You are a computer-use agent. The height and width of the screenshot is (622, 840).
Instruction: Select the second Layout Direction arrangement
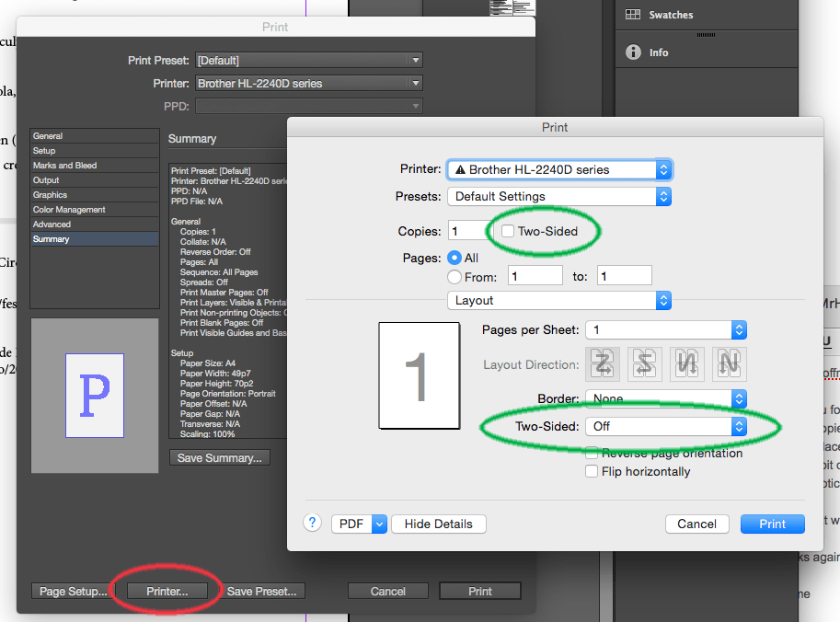(x=644, y=364)
